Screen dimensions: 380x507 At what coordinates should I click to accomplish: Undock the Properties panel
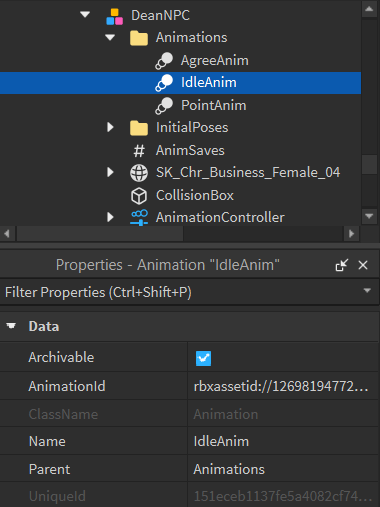pos(342,265)
